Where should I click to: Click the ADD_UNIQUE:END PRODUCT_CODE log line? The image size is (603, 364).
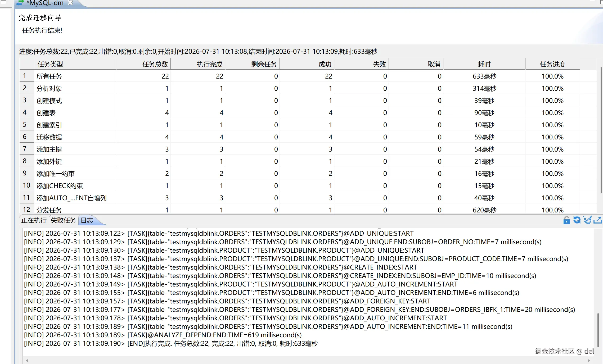coord(296,259)
